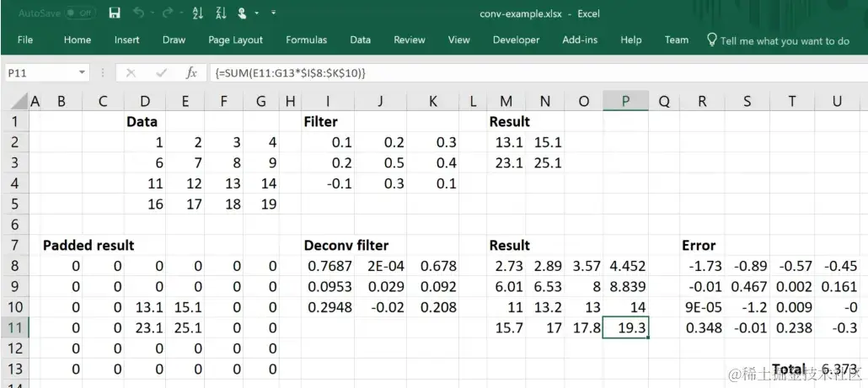Click the 'Data' heading cell
The image size is (868, 388).
pos(145,121)
